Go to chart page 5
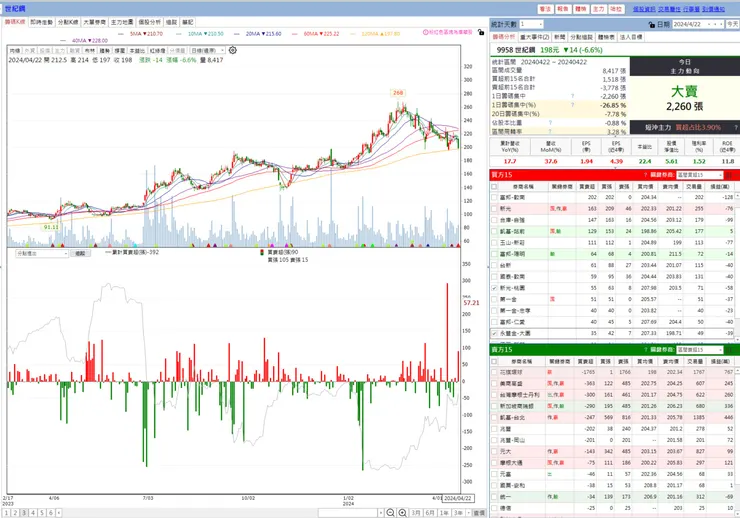The height and width of the screenshot is (518, 740). click(42, 513)
